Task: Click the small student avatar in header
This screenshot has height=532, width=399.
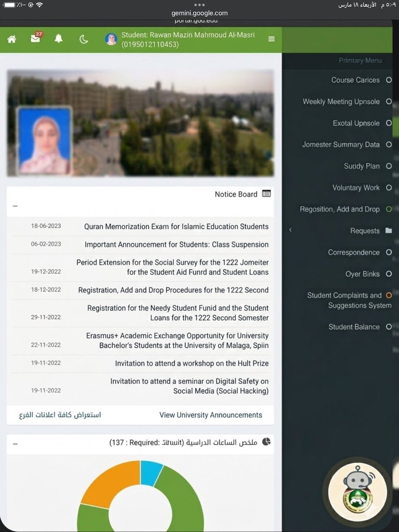Action: (111, 39)
